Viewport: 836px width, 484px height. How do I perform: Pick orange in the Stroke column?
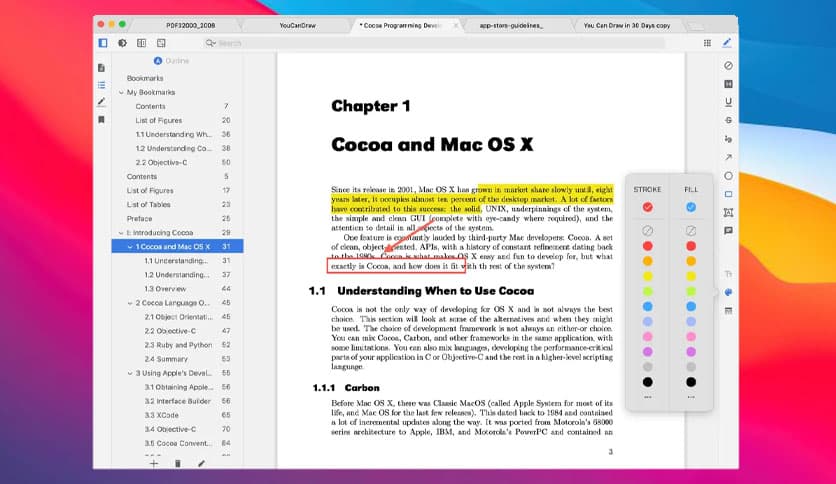tap(647, 261)
